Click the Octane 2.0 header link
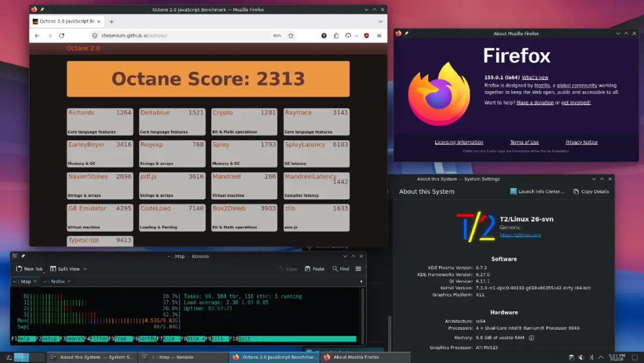 coord(83,48)
